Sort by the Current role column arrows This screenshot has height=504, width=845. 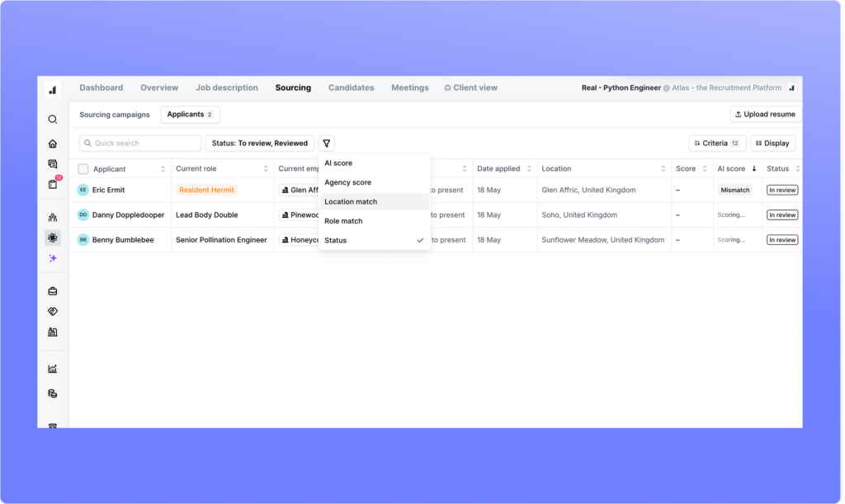click(266, 168)
